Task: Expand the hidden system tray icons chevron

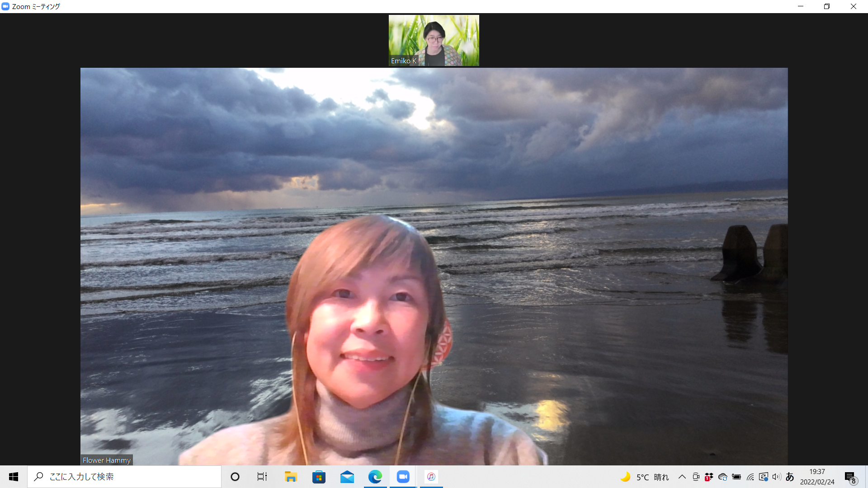Action: point(682,477)
